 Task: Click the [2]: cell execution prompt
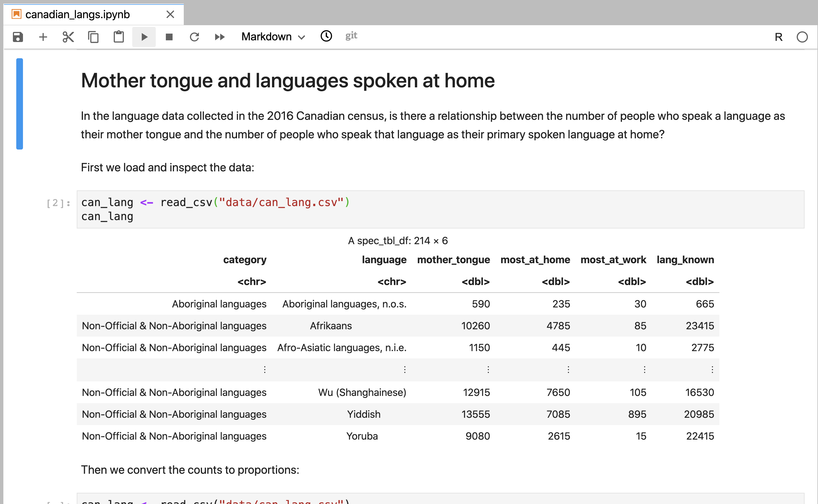coord(58,203)
